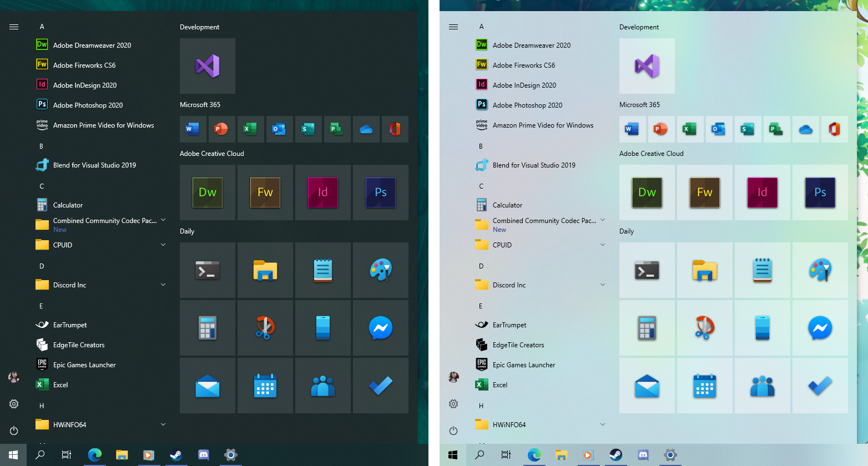Open Photoshop tile in light Adobe Creative Cloud group

820,193
